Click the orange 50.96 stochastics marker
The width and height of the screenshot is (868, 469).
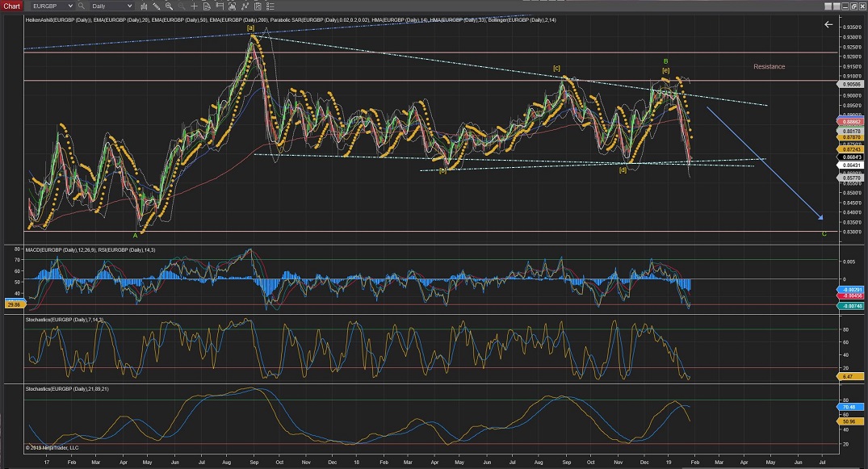click(x=851, y=421)
